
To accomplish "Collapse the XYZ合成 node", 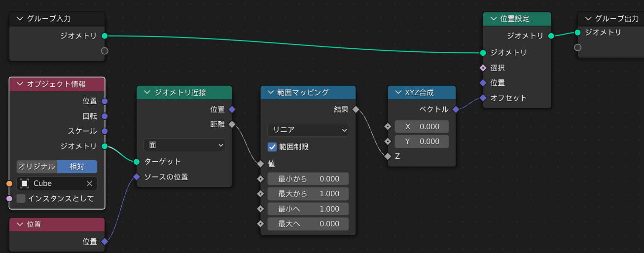I will (x=398, y=92).
